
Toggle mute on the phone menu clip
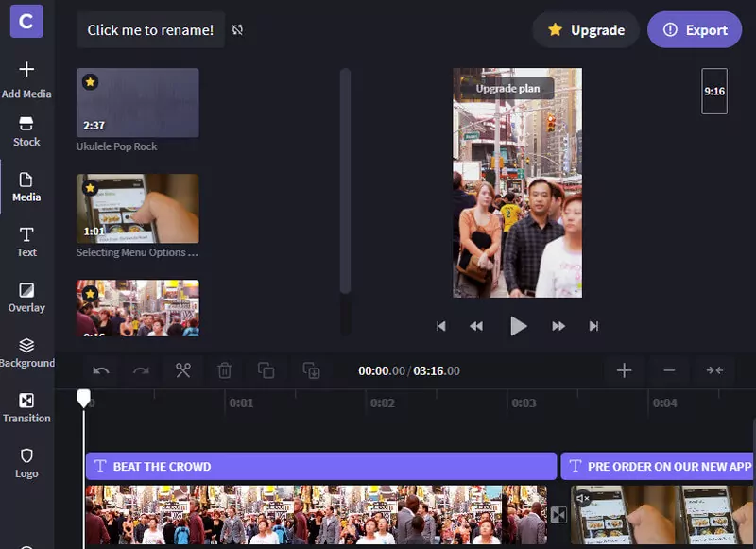(583, 498)
